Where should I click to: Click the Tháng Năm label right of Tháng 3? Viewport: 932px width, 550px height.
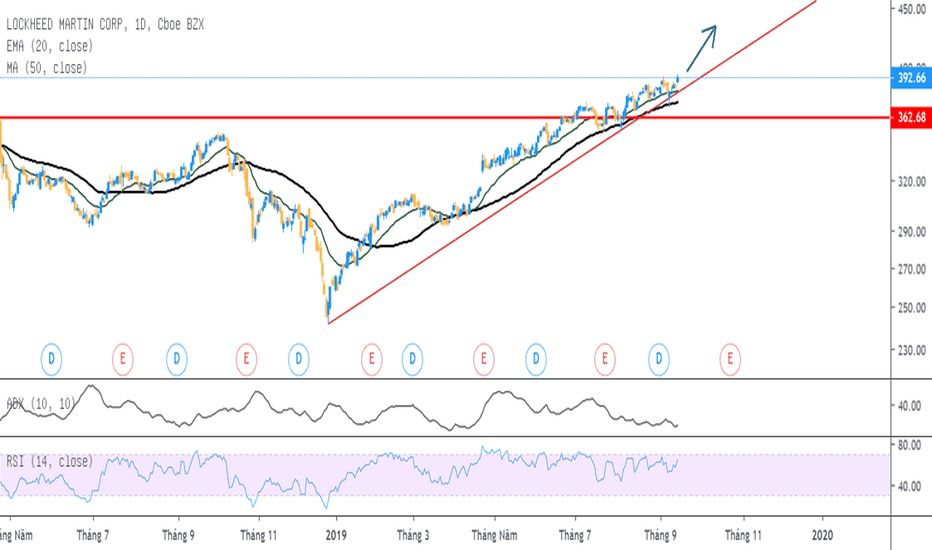pyautogui.click(x=495, y=535)
